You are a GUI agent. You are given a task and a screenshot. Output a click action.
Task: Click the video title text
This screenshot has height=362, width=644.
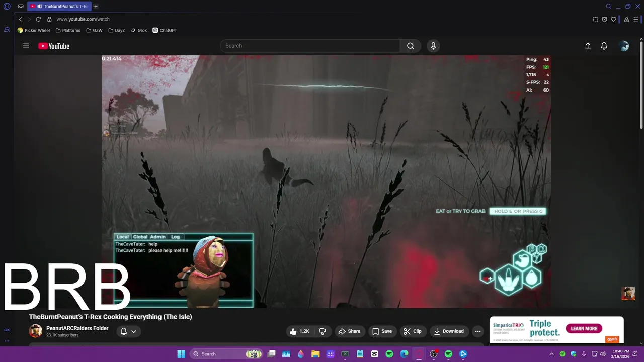click(110, 317)
